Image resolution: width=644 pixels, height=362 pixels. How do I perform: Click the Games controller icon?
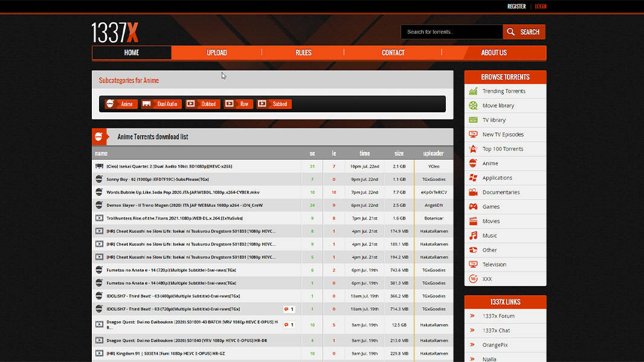(x=473, y=206)
